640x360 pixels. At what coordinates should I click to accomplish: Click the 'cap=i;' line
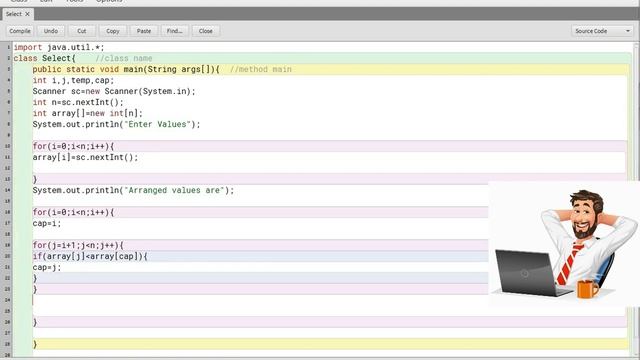click(47, 224)
